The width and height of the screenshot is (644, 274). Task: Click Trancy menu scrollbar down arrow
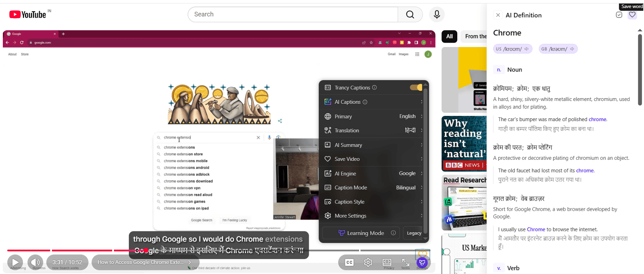click(x=425, y=238)
